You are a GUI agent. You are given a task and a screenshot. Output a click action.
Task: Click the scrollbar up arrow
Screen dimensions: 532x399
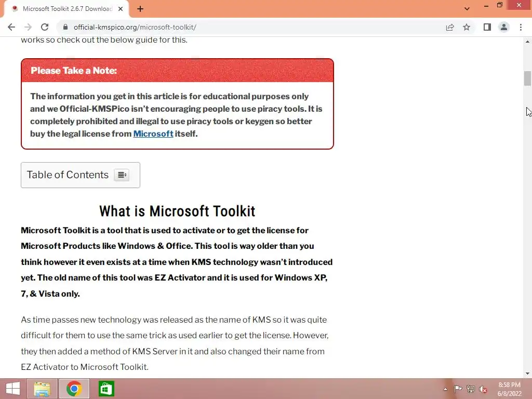pos(527,42)
